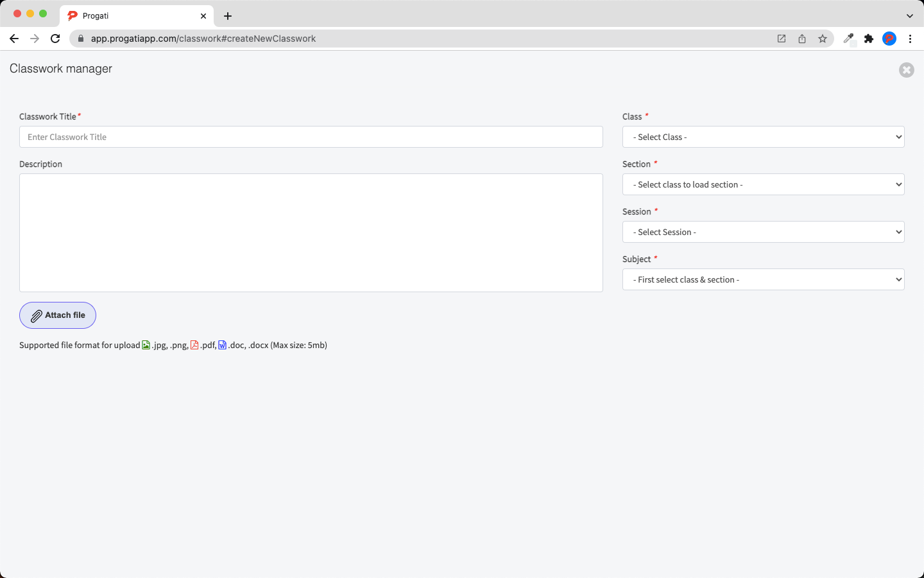Open the Select Session dropdown
The height and width of the screenshot is (578, 924).
click(764, 232)
